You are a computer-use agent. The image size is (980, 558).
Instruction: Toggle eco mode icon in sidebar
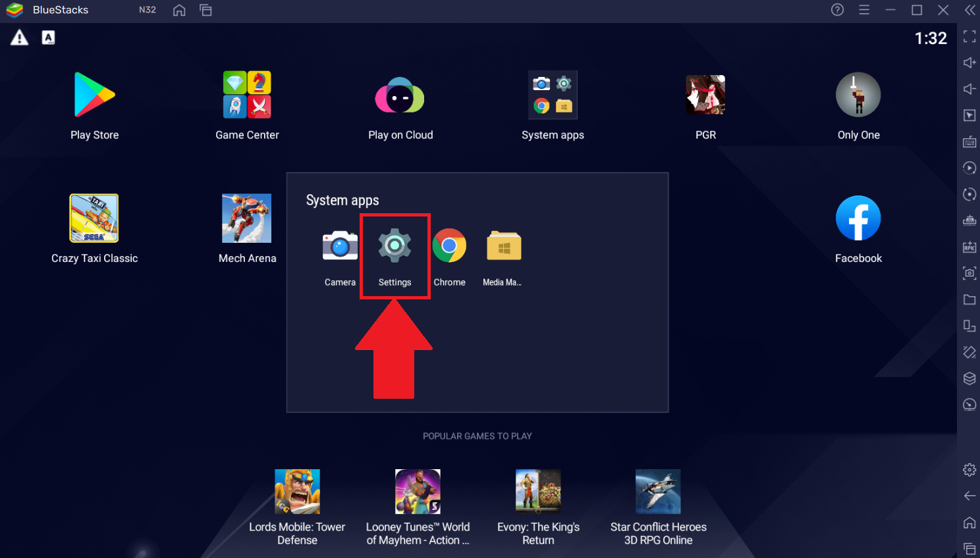coord(969,405)
